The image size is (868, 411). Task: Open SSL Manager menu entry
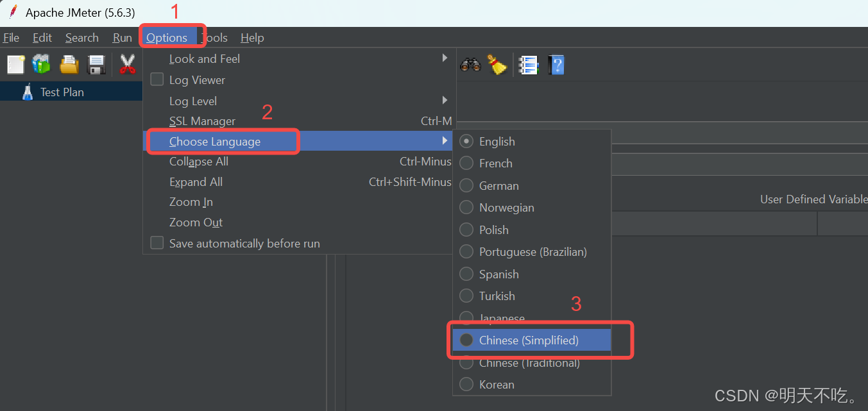[x=298, y=121]
